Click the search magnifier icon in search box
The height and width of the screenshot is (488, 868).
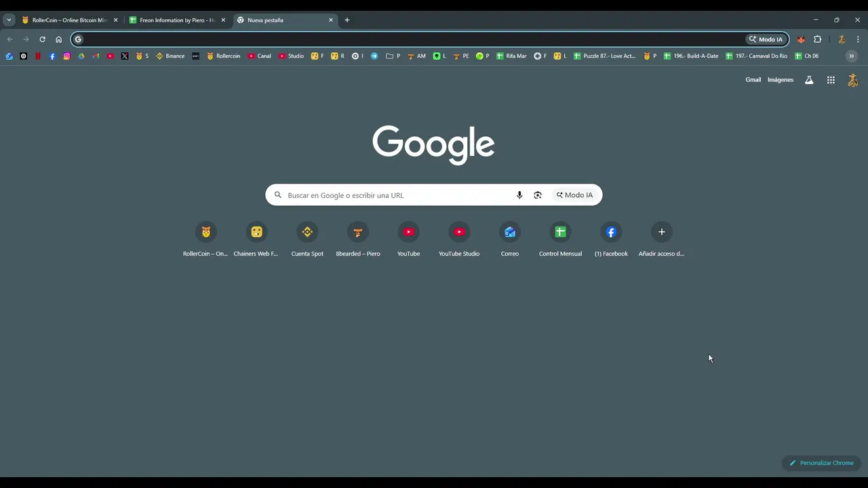point(277,195)
